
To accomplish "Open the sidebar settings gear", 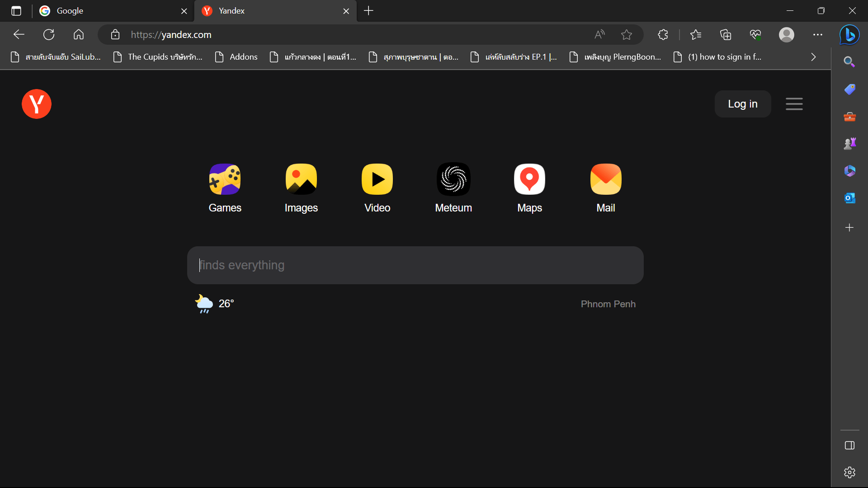I will point(849,472).
